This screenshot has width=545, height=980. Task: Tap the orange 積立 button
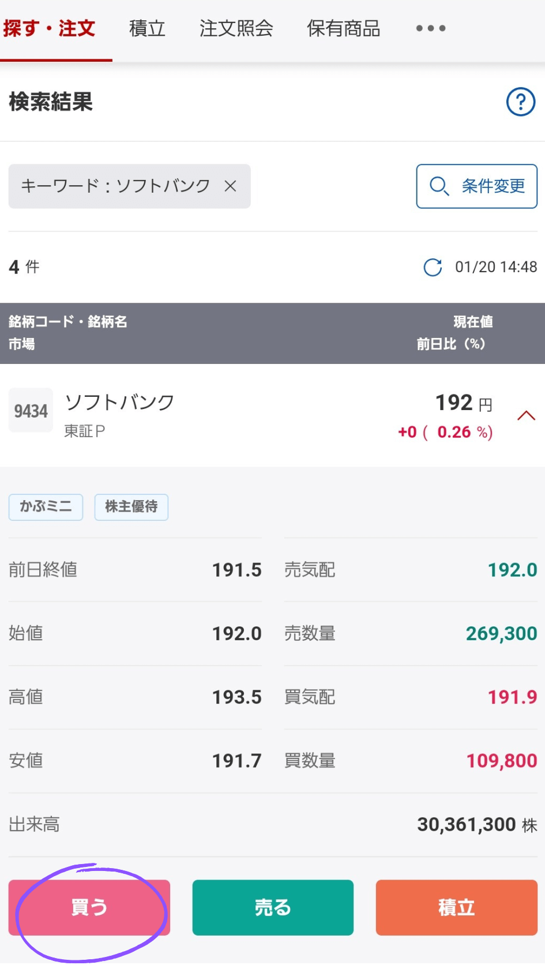(x=456, y=907)
